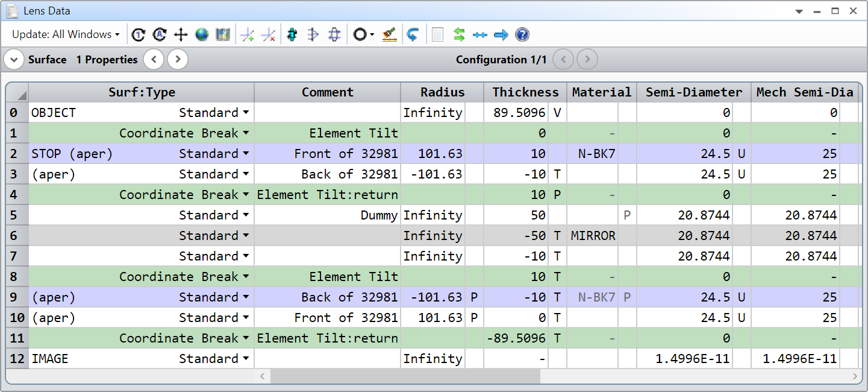
Task: Click the lens with arrow toolbar icon
Action: click(x=313, y=35)
